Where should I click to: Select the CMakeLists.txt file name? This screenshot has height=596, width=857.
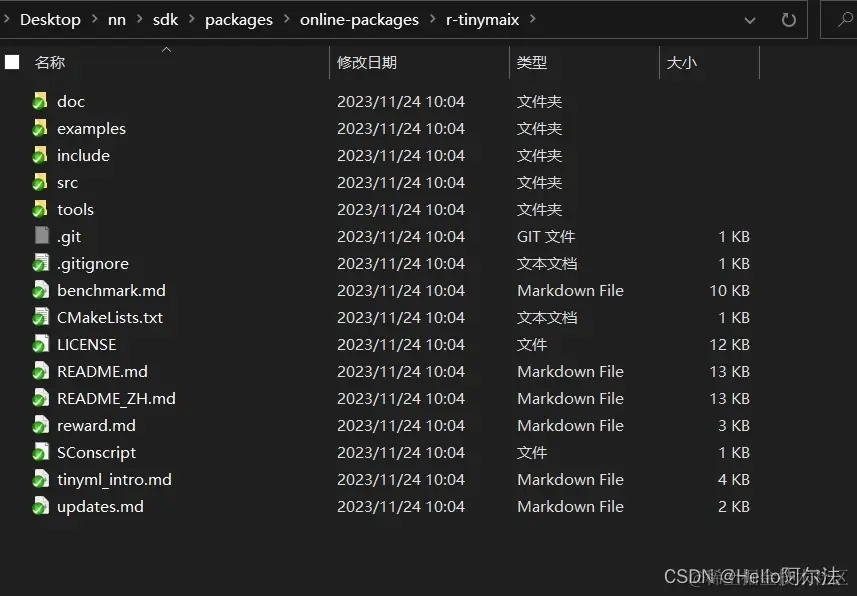click(110, 318)
